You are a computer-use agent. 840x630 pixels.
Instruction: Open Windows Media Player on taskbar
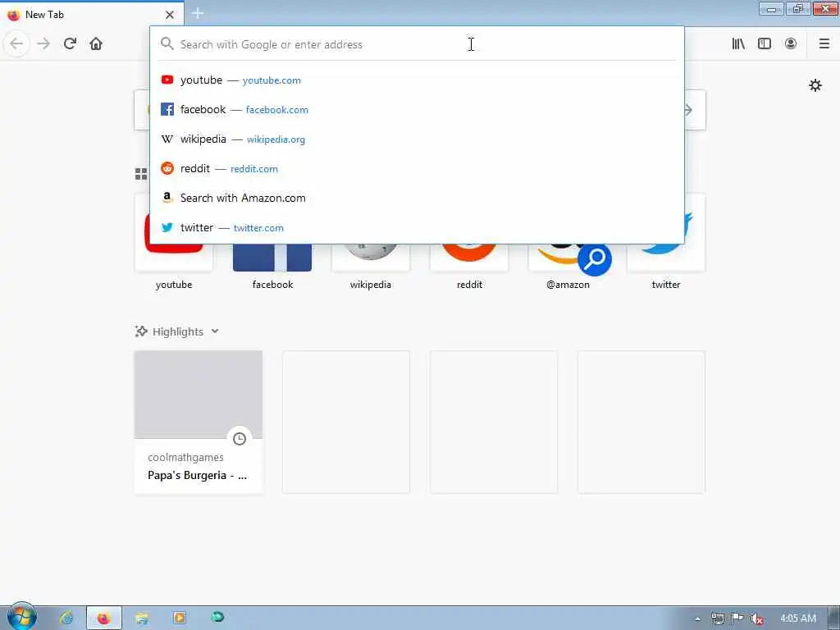point(180,618)
